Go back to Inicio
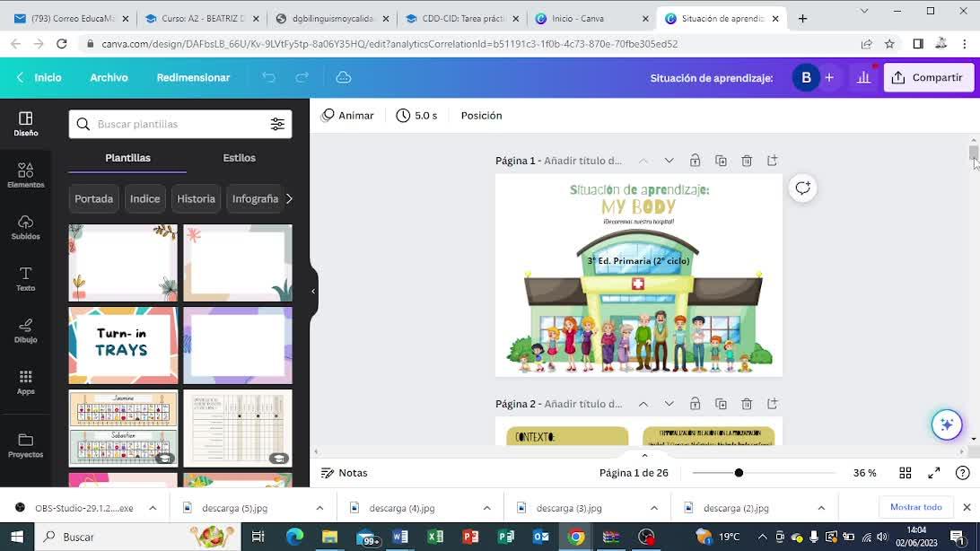Screen dimensions: 980x551 point(39,77)
